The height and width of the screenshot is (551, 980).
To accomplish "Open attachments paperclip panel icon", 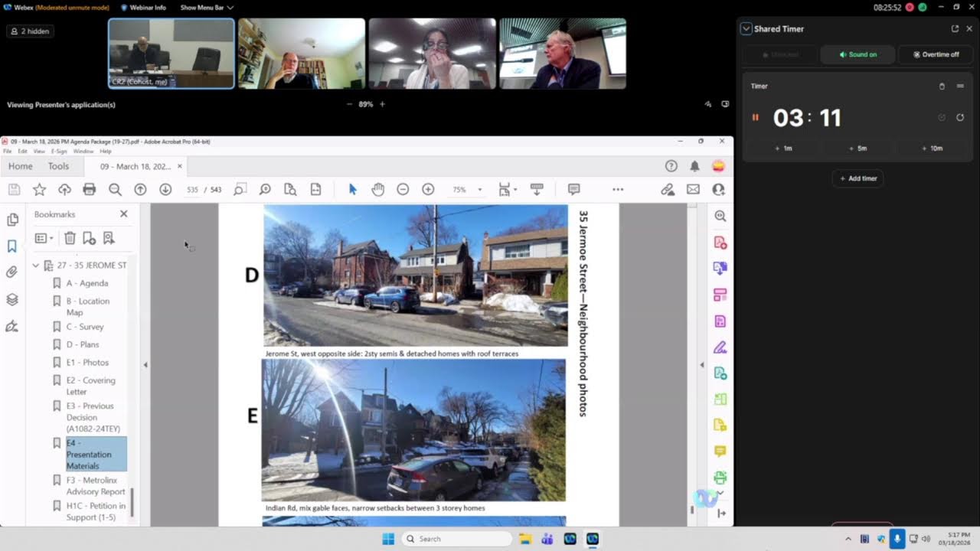I will tap(11, 272).
